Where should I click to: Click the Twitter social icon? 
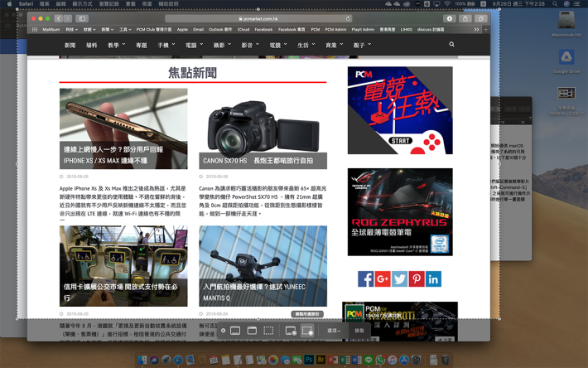tap(399, 278)
